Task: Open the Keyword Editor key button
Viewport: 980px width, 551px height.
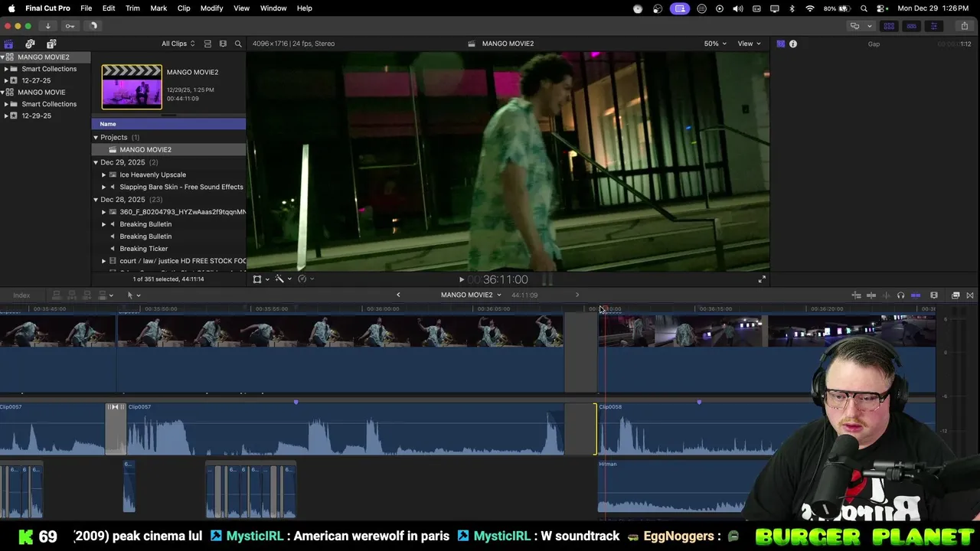Action: coord(70,26)
